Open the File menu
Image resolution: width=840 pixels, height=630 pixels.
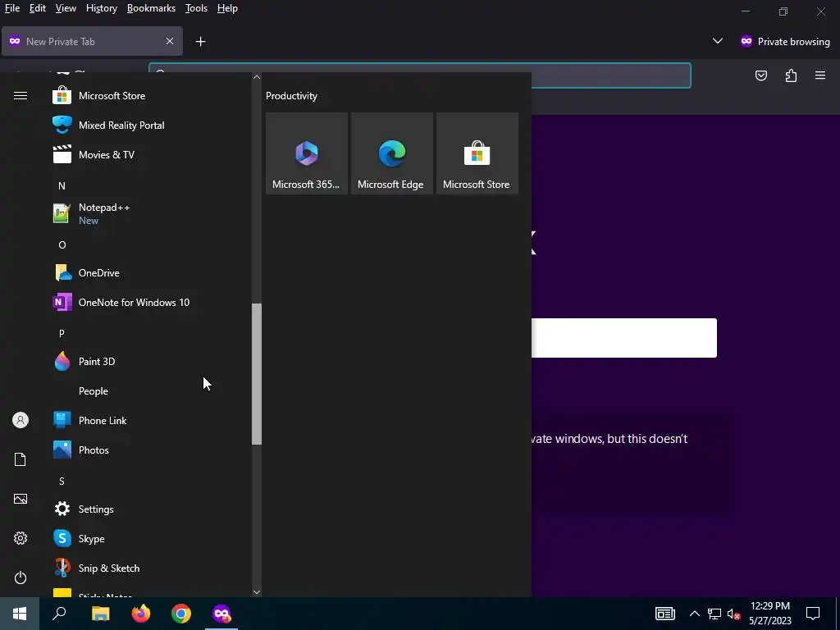[x=11, y=8]
